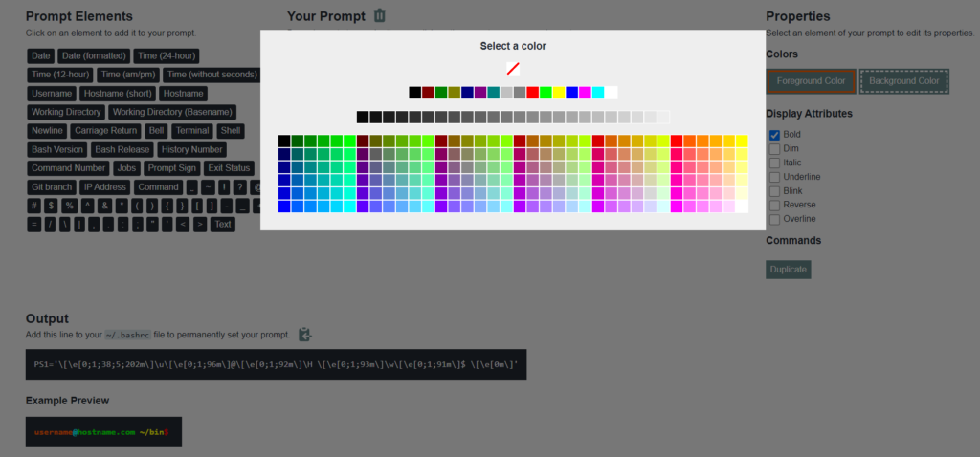Open the Background Color picker

coord(903,81)
